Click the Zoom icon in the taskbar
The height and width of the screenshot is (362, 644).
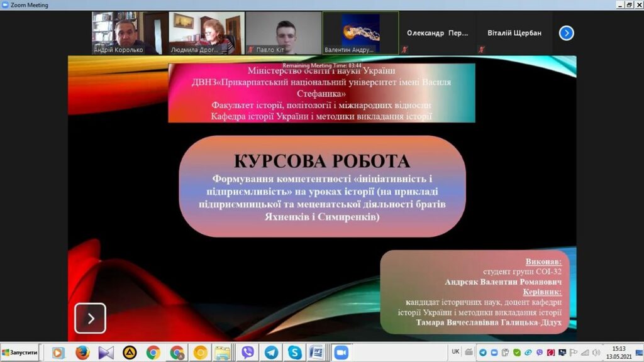click(x=341, y=353)
